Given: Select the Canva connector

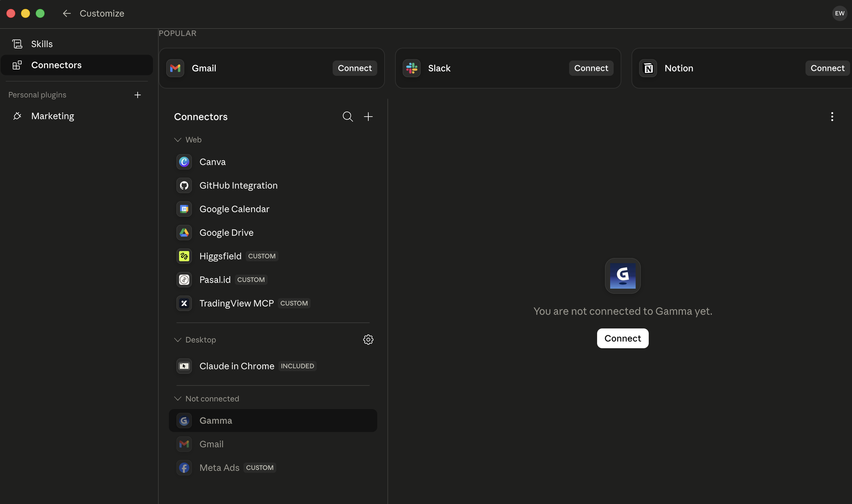Looking at the screenshot, I should pos(273,162).
